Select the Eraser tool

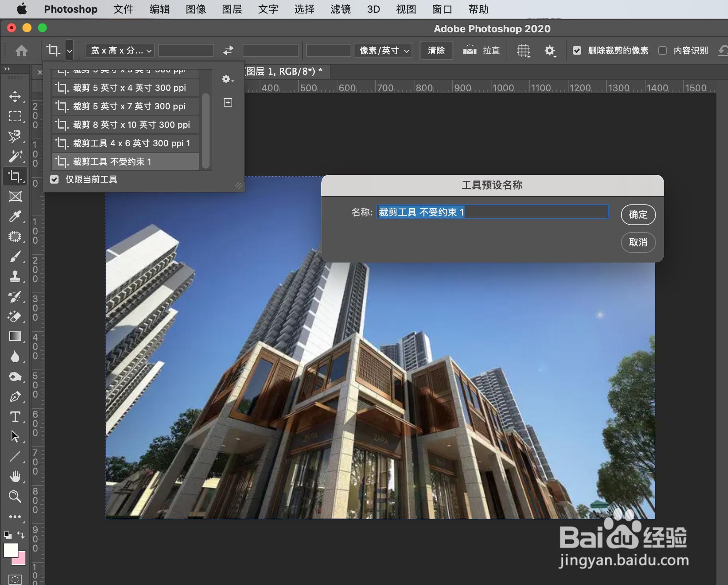click(15, 316)
